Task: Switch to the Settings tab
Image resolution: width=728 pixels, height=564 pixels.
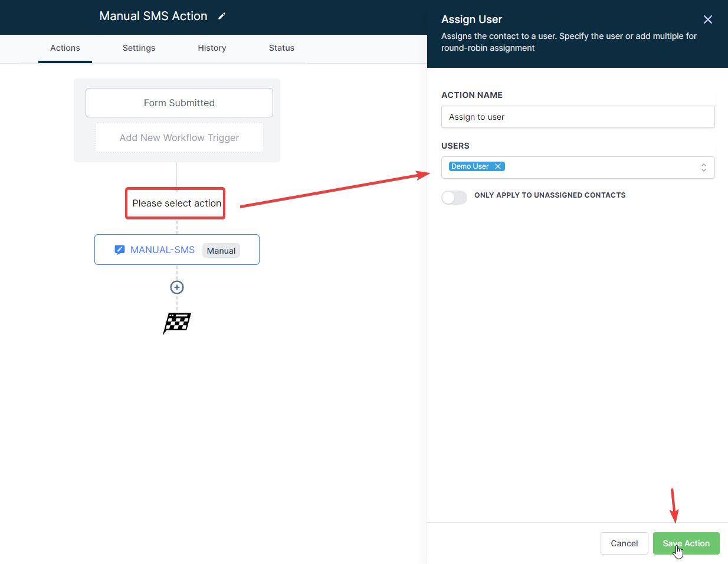Action: click(139, 48)
